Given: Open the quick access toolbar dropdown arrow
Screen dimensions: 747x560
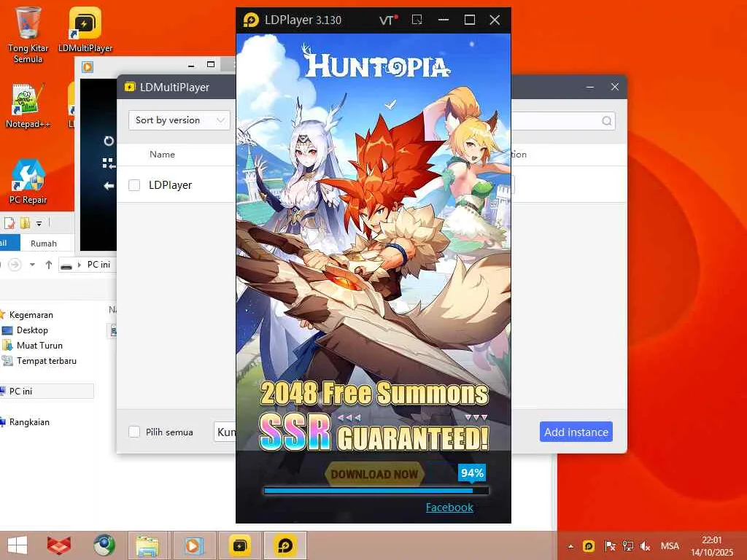Looking at the screenshot, I should pyautogui.click(x=39, y=223).
